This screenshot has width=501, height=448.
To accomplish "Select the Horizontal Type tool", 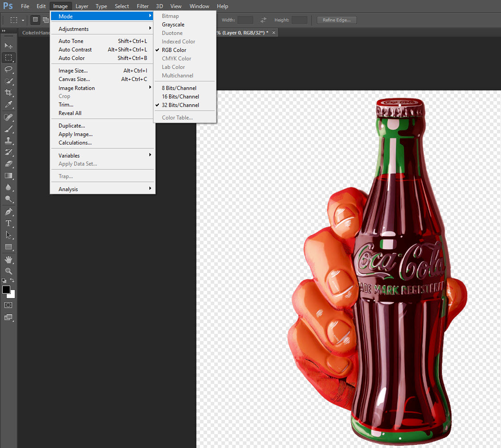I will coord(8,223).
